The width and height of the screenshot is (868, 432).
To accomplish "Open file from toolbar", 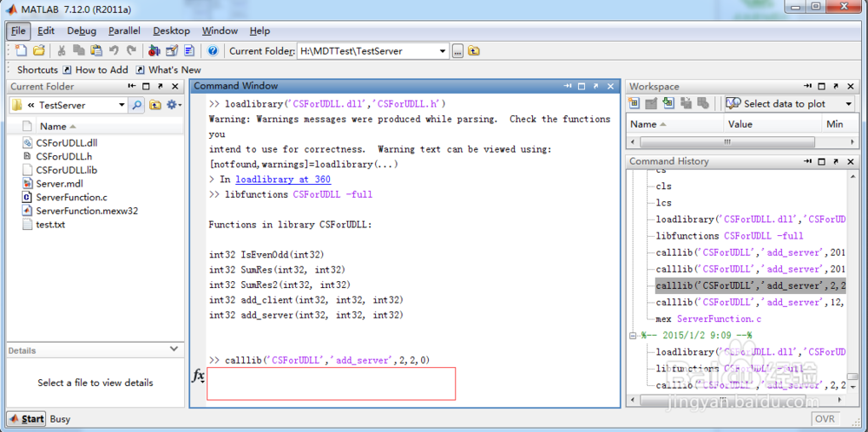I will pyautogui.click(x=38, y=51).
